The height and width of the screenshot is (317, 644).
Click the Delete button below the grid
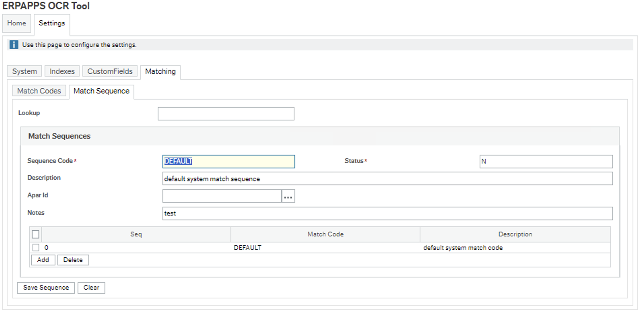point(73,260)
